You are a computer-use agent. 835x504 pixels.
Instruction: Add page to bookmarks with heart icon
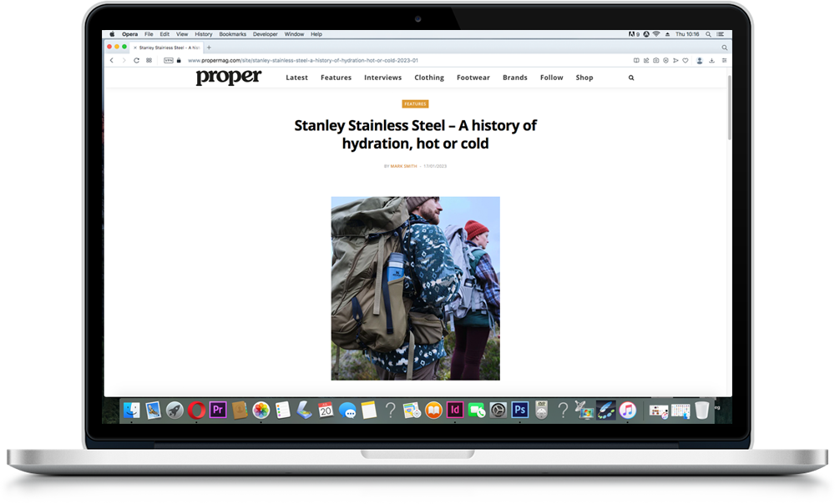[x=686, y=61]
